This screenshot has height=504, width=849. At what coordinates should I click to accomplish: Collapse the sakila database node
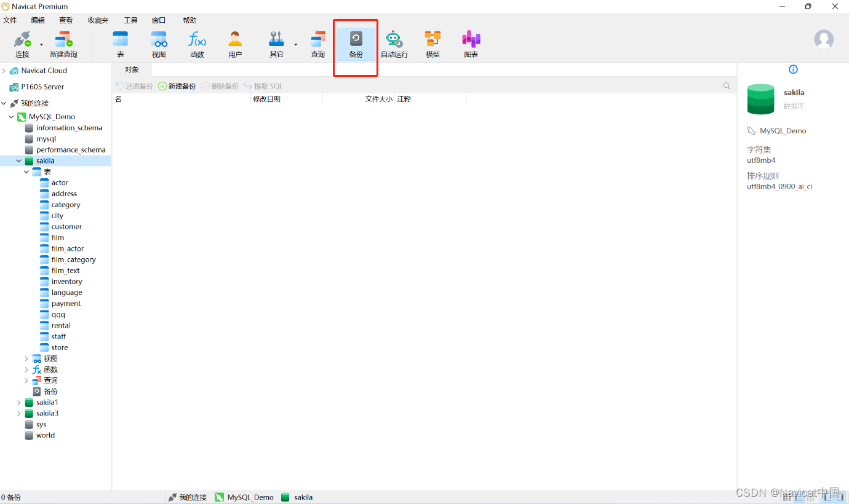[x=19, y=161]
